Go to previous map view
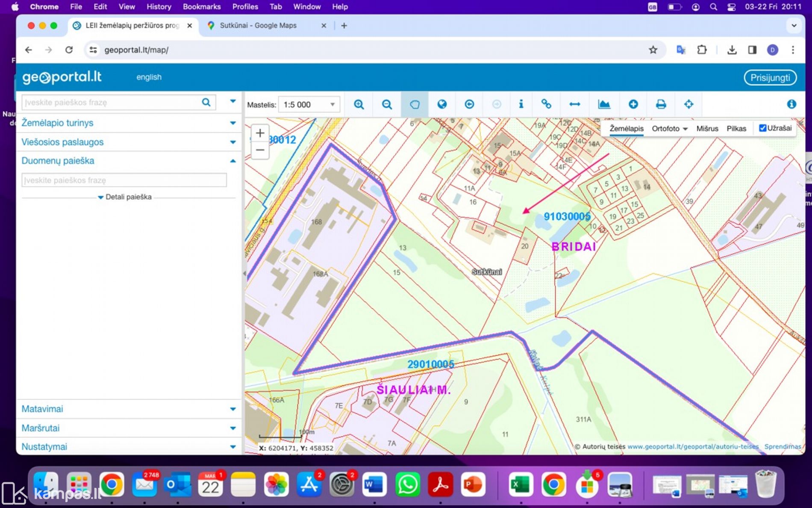This screenshot has height=508, width=812. (469, 104)
